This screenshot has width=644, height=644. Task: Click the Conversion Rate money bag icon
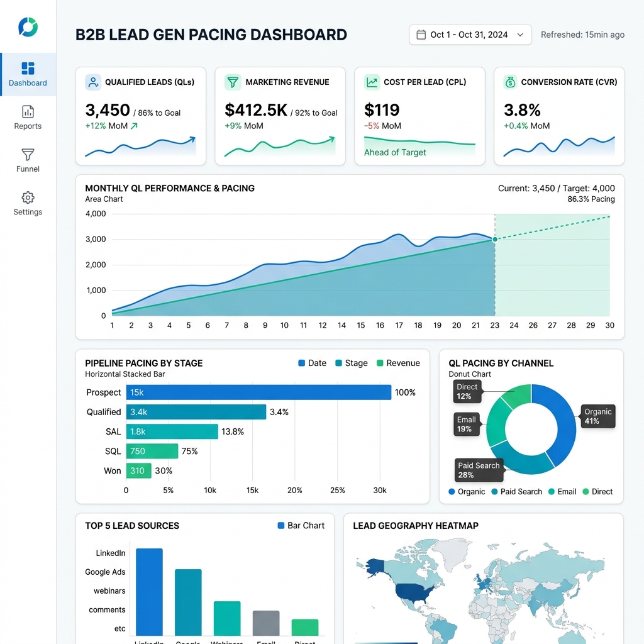(x=510, y=82)
